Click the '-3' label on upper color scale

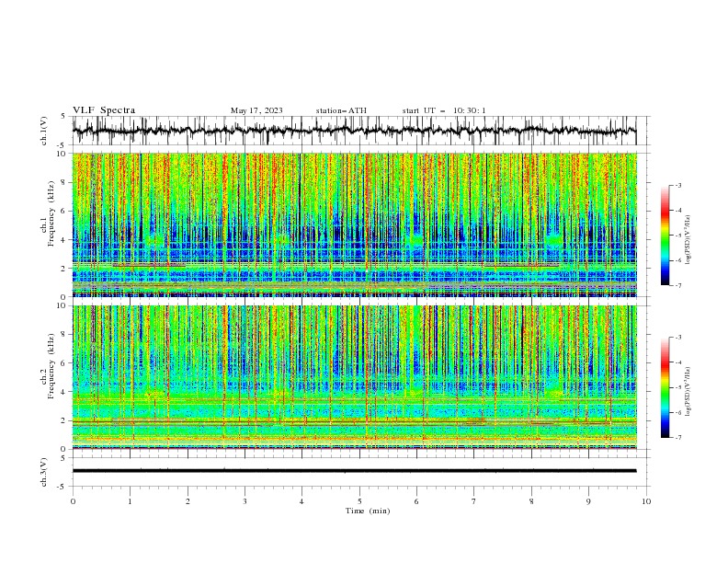tap(677, 185)
